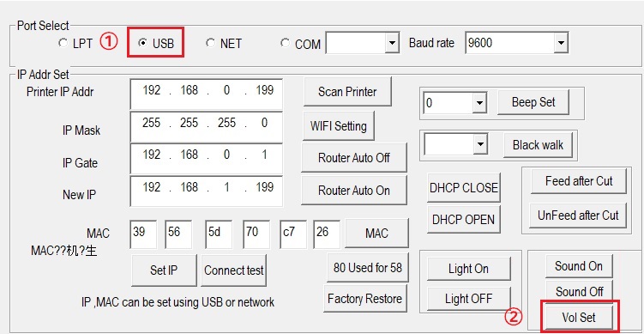Choose the NET port option
The height and width of the screenshot is (334, 644).
(x=211, y=43)
